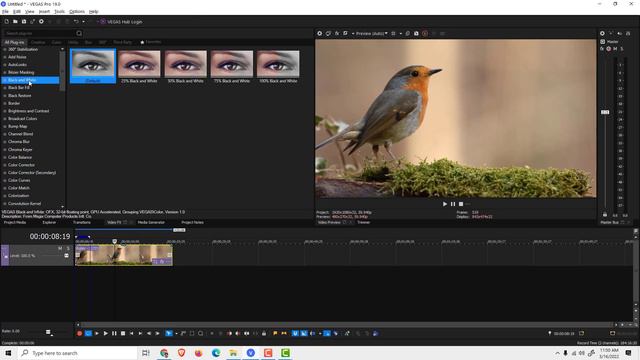The height and width of the screenshot is (360, 640).
Task: Click the Lock event icon in edit toolbar
Action: tap(264, 333)
